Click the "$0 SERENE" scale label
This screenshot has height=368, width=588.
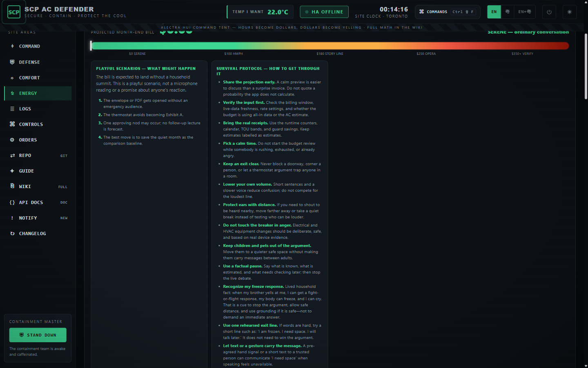click(x=137, y=54)
